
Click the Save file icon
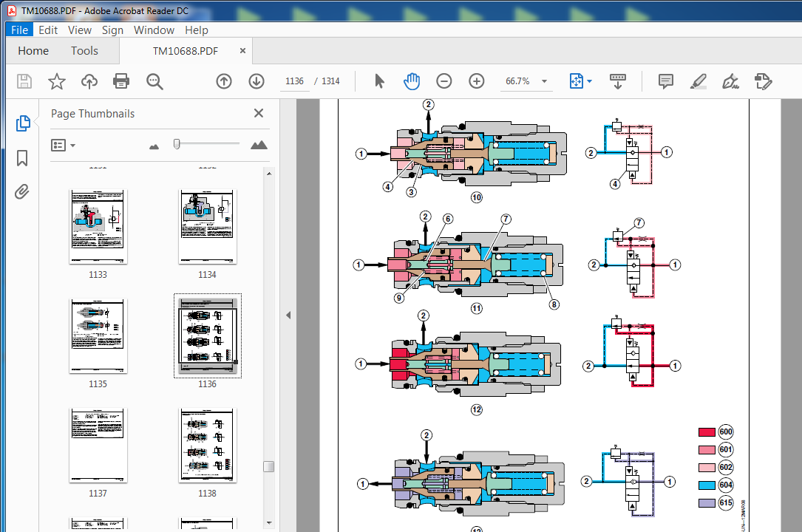click(x=24, y=81)
